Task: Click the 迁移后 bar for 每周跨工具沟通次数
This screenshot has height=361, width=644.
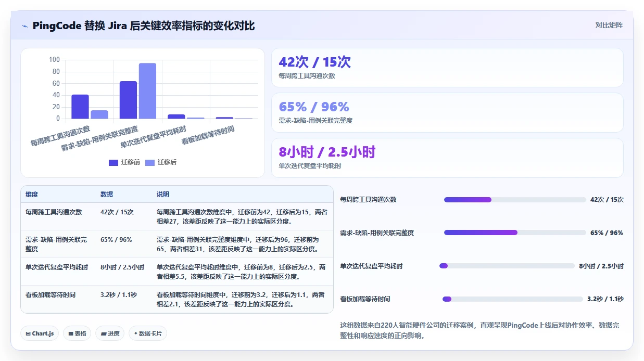Action: pos(99,114)
